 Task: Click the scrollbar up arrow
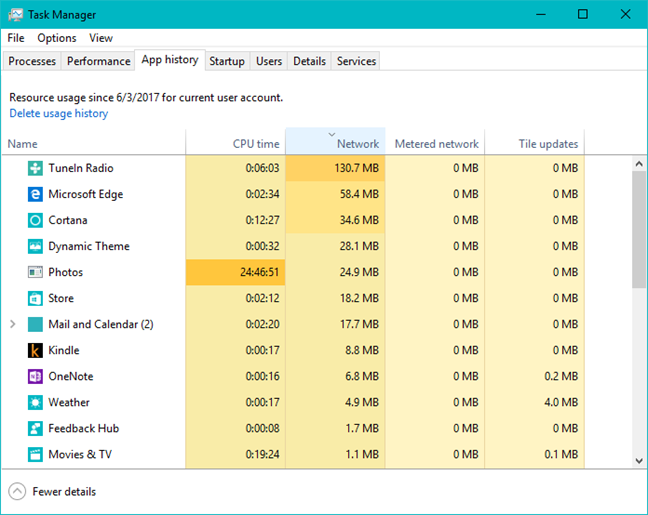tap(639, 164)
